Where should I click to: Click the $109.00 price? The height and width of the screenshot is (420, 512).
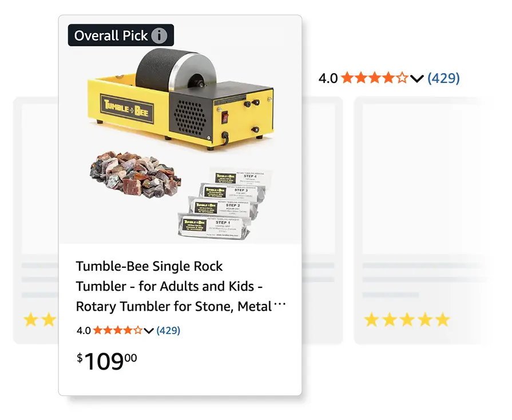coord(105,360)
